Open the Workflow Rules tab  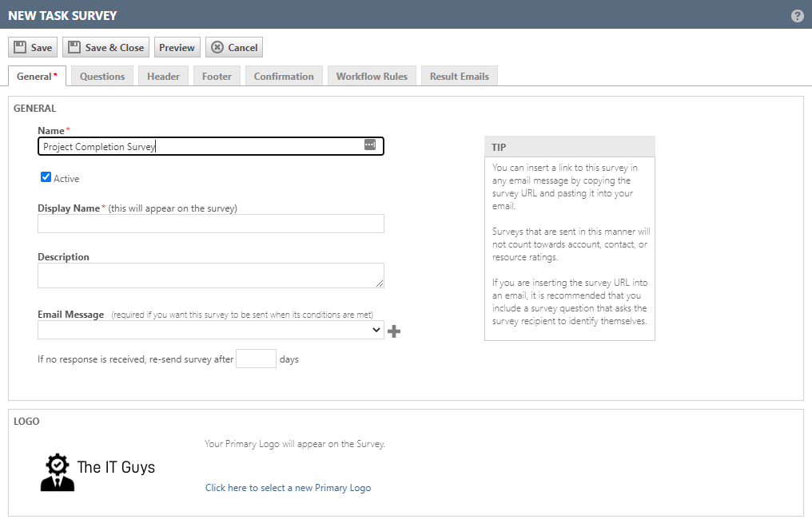point(372,77)
